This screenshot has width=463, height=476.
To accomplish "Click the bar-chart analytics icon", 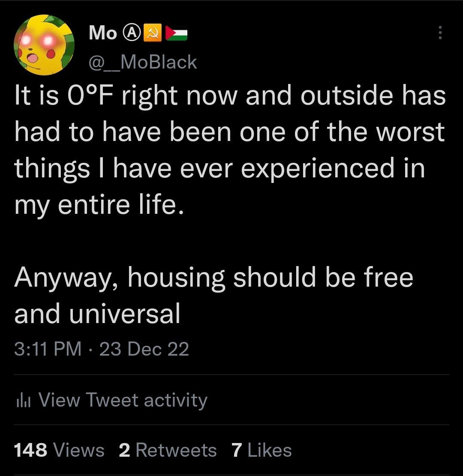I will pos(21,401).
